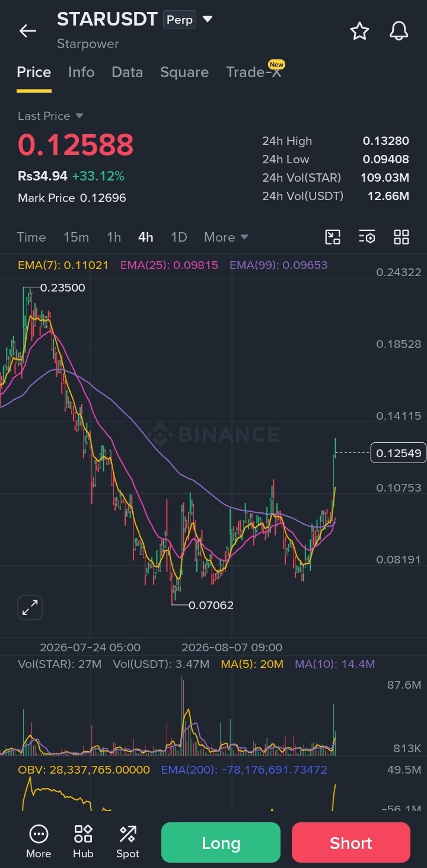
Task: Tap the EMA(99) indicator label
Action: tap(278, 265)
